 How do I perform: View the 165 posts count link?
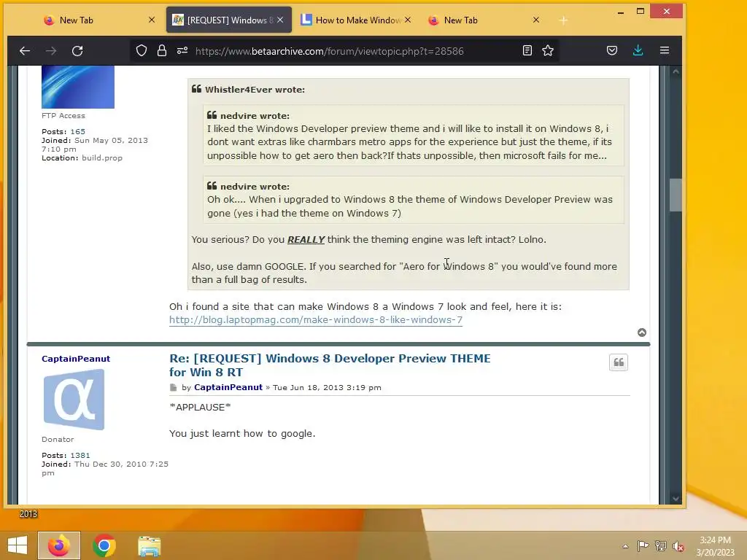point(77,131)
